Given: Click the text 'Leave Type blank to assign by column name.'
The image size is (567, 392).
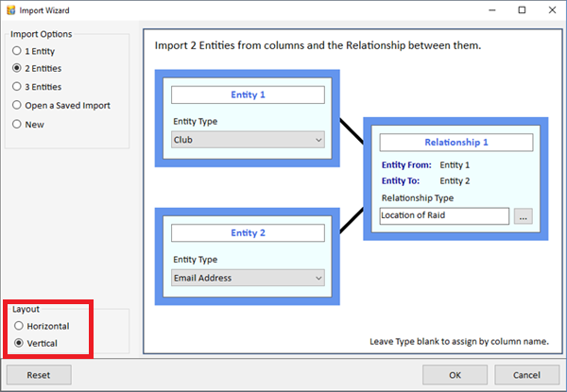Looking at the screenshot, I should (459, 341).
